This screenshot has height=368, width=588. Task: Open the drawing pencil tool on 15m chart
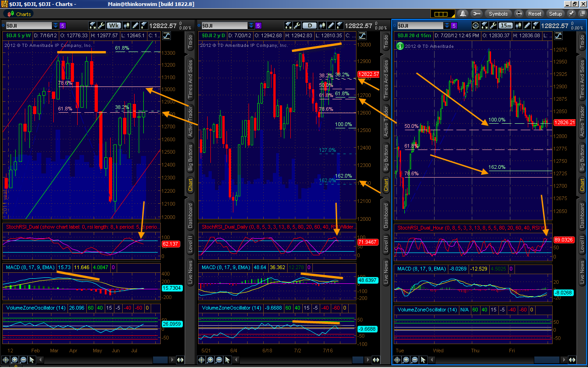pos(527,26)
